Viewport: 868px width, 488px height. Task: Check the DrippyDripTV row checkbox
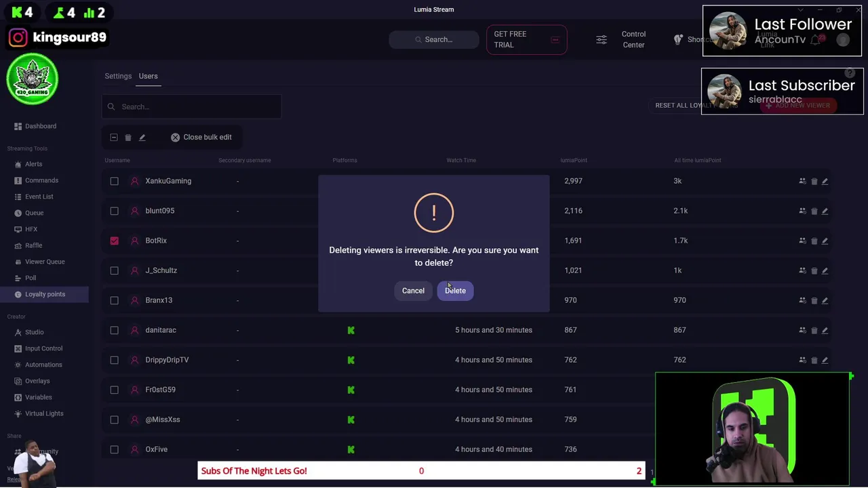[x=114, y=360]
